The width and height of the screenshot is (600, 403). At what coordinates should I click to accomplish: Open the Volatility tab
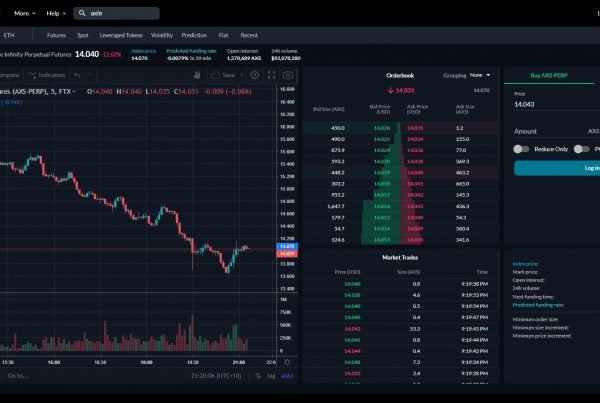pos(162,35)
